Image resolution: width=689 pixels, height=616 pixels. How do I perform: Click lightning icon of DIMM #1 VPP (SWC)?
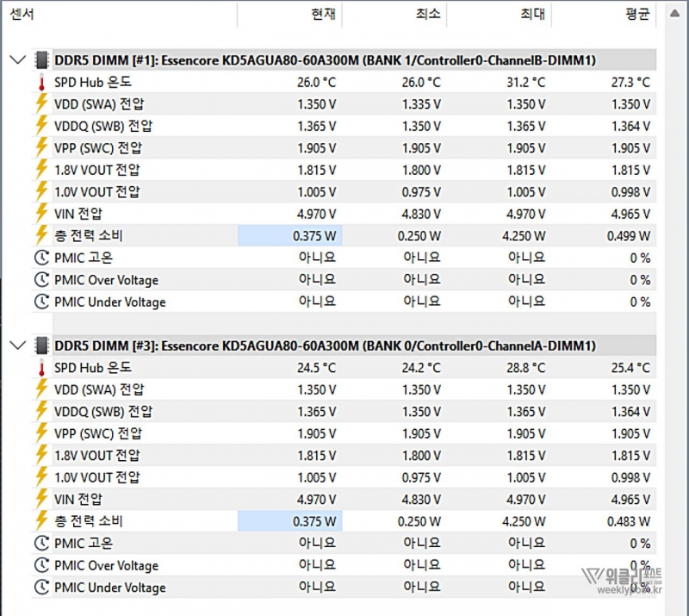pos(41,147)
